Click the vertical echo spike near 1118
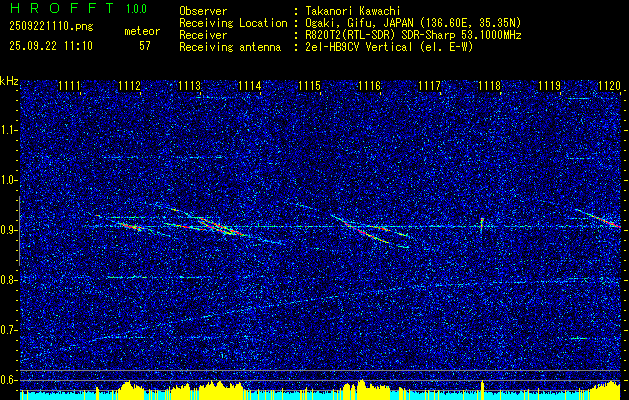Screen dimensions: 629x400 click(x=482, y=225)
